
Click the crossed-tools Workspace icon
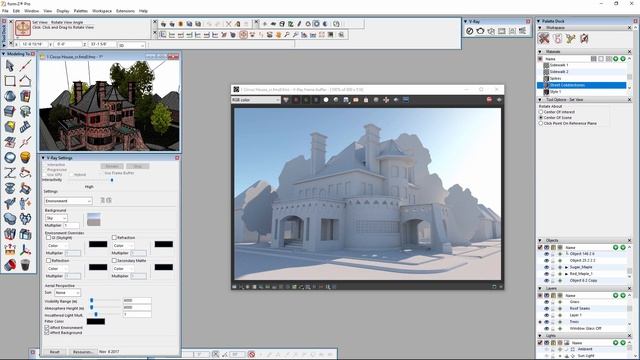(544, 39)
